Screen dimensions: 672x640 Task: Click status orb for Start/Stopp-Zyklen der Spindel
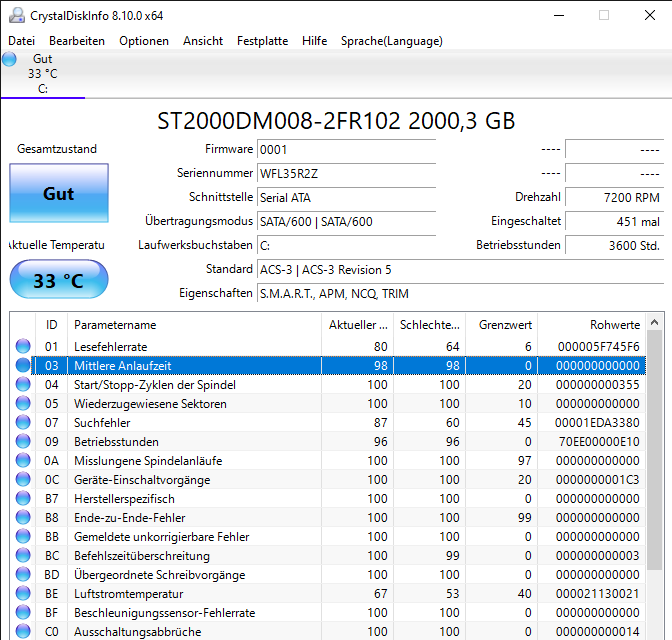[x=23, y=385]
